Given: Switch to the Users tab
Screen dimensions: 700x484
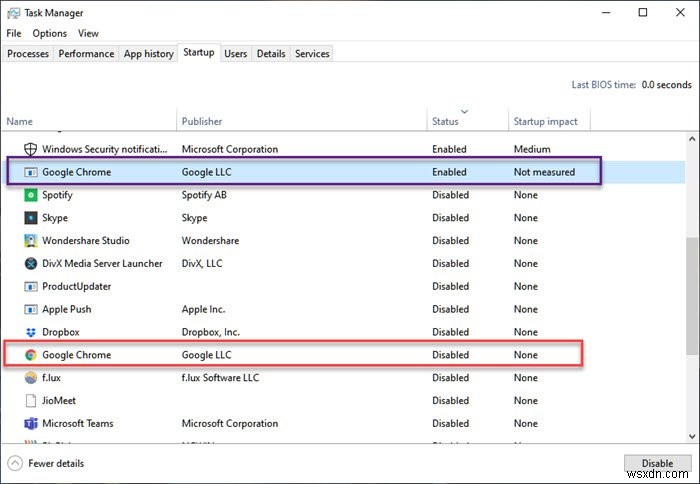Looking at the screenshot, I should pyautogui.click(x=235, y=54).
